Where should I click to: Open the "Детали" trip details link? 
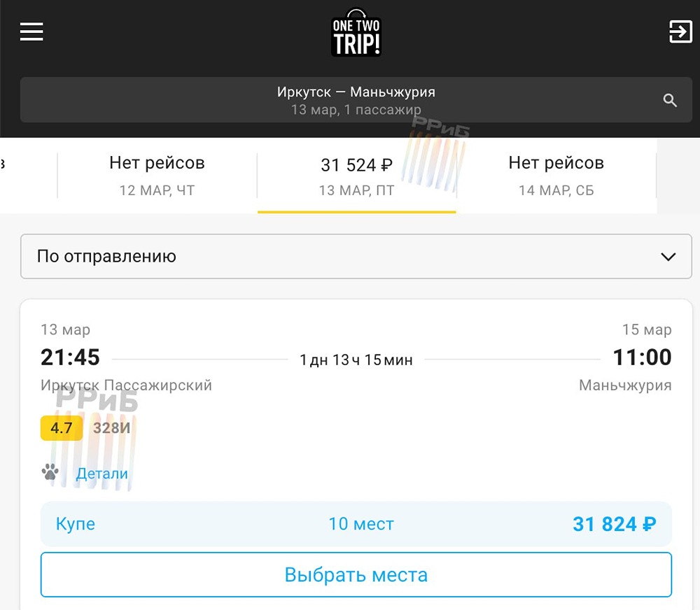click(102, 474)
